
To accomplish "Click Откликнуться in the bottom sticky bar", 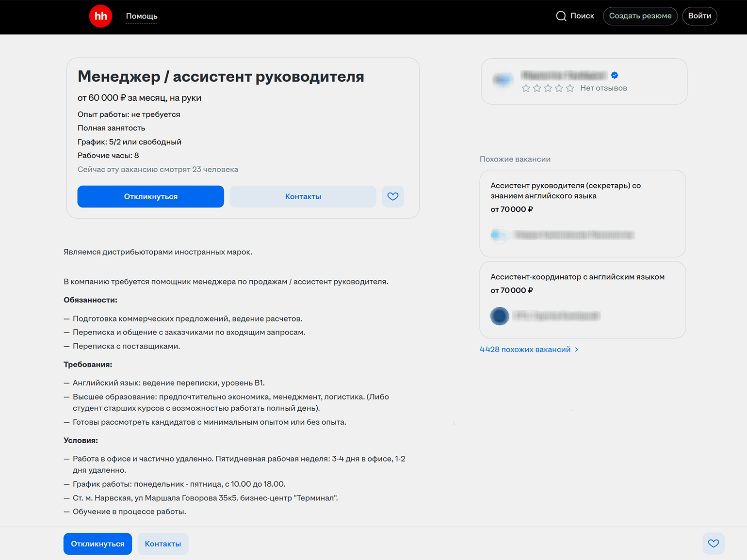I will (x=97, y=544).
